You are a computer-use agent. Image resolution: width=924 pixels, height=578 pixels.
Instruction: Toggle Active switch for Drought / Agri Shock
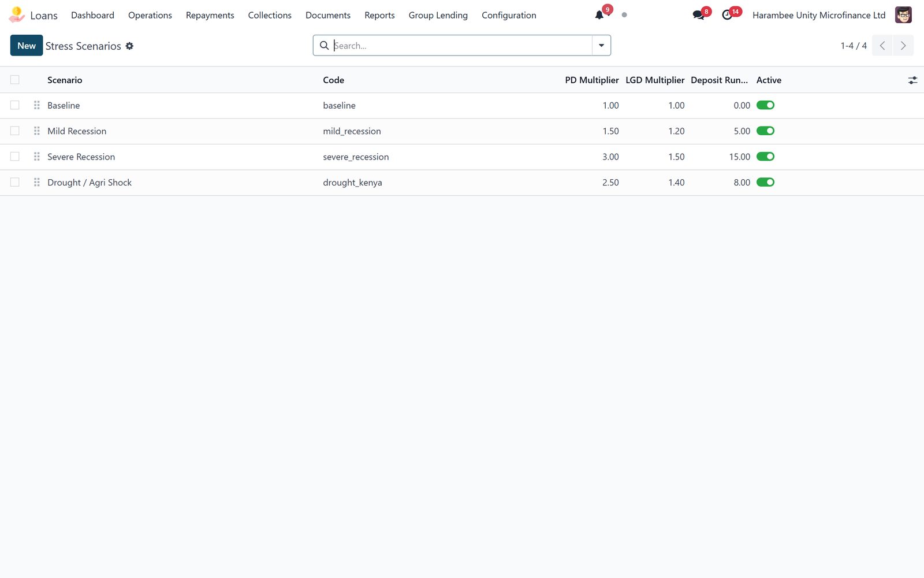tap(766, 182)
